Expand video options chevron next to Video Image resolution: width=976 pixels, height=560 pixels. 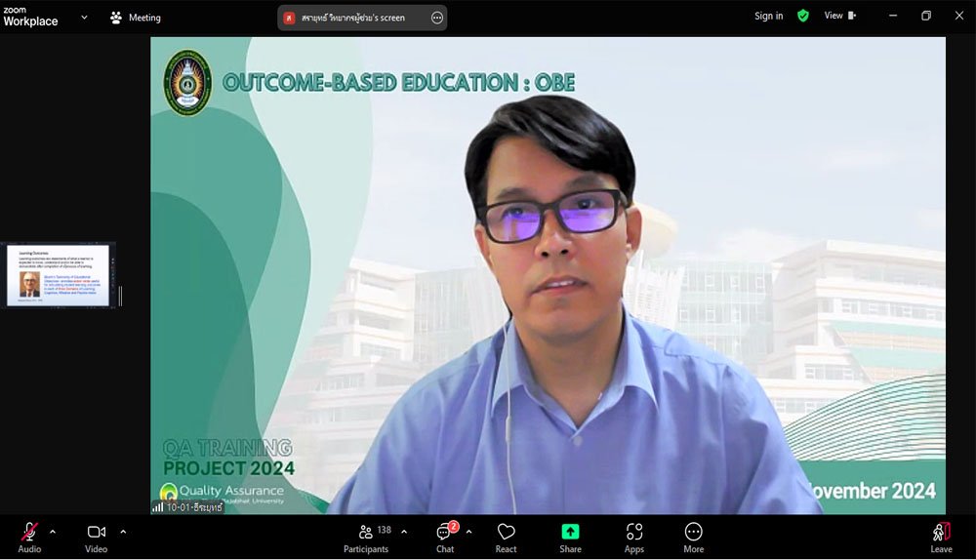coord(123,532)
